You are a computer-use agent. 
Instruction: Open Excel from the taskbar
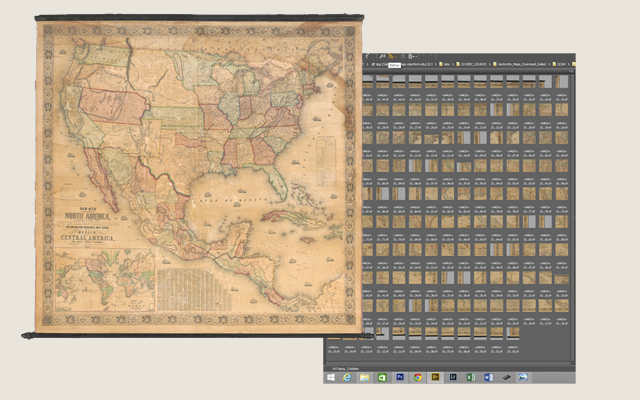pos(470,378)
